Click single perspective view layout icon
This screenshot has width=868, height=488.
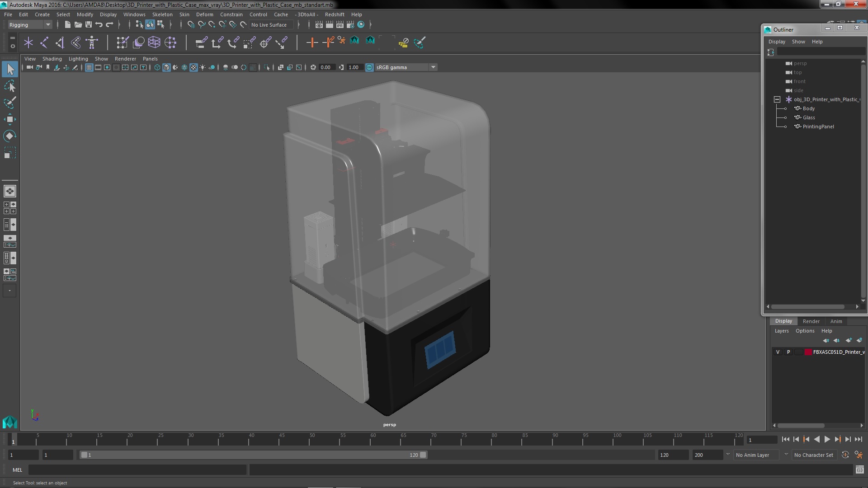(9, 191)
